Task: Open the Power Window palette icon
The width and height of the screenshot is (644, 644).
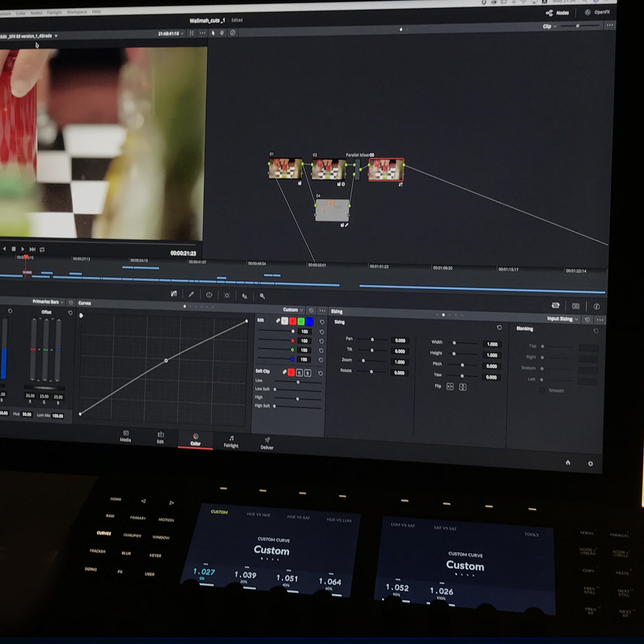Action: tap(209, 295)
